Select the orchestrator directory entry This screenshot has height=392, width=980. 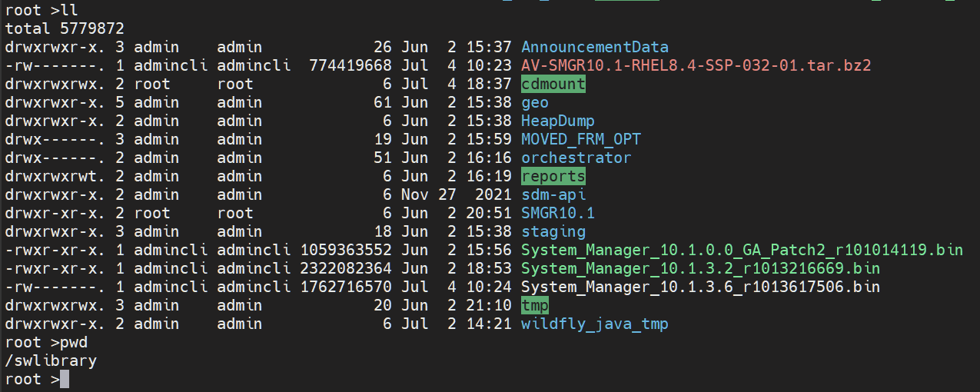[x=576, y=158]
